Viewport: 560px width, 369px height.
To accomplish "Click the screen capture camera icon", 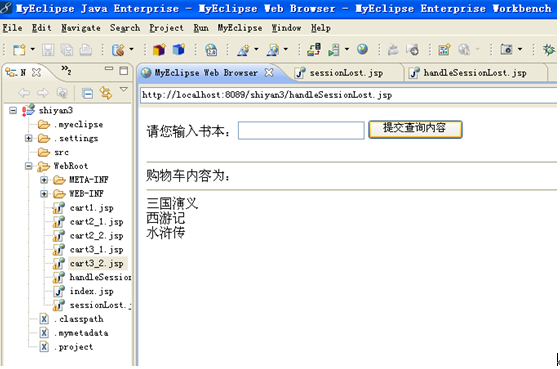I will point(506,49).
